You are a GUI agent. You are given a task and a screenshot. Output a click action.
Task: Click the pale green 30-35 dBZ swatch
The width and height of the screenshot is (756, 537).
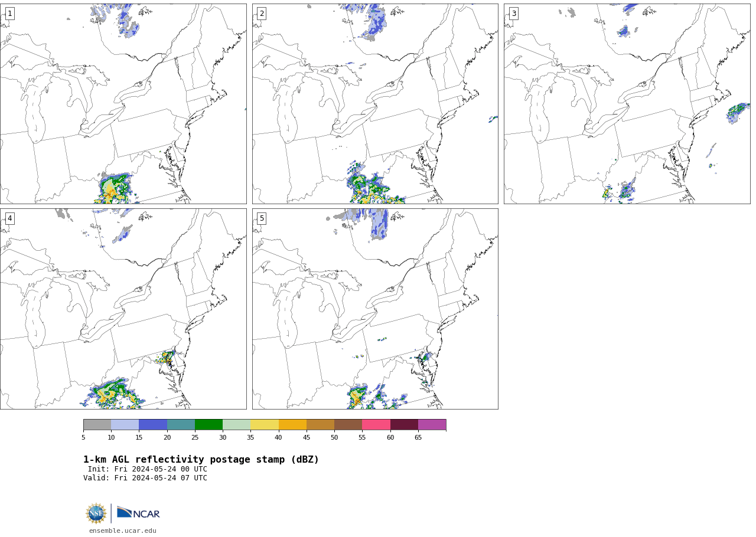(x=237, y=425)
